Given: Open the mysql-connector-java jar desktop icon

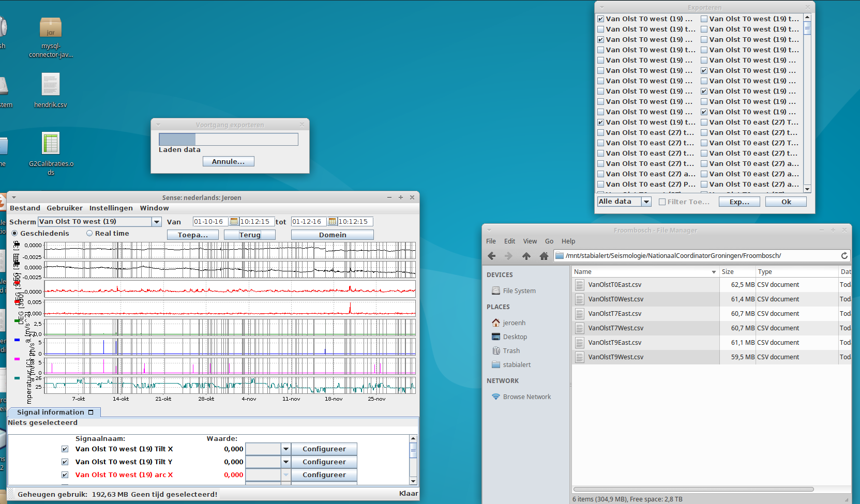Looking at the screenshot, I should tap(51, 27).
